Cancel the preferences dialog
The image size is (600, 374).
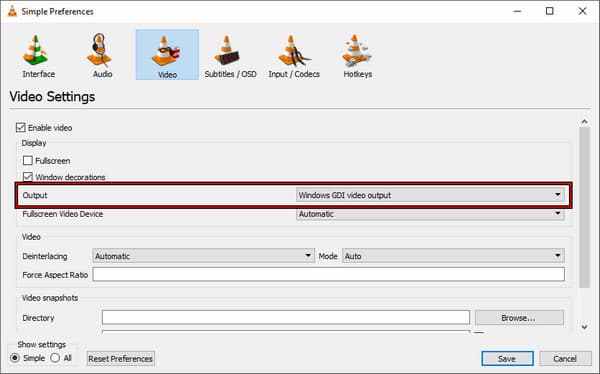coord(565,359)
